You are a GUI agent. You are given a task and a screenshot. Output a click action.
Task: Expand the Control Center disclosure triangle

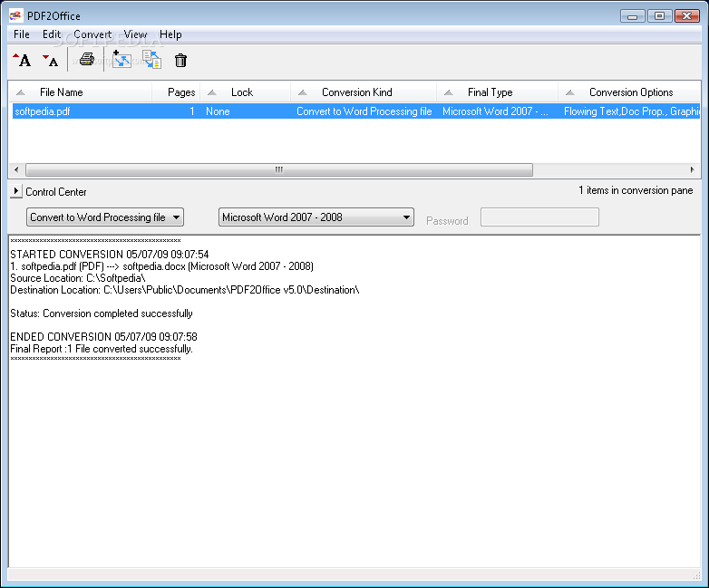click(15, 191)
